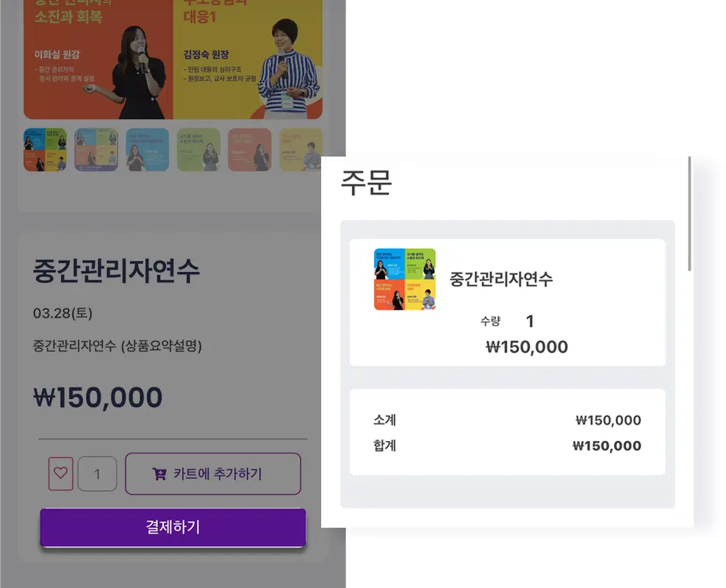View the orange-red gallery thumbnail
The image size is (726, 588).
click(x=249, y=150)
